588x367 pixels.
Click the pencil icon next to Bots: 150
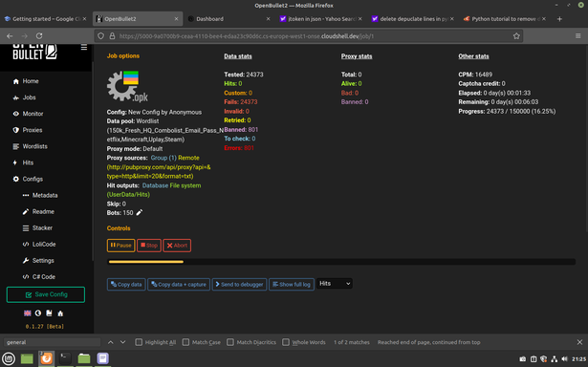(140, 212)
